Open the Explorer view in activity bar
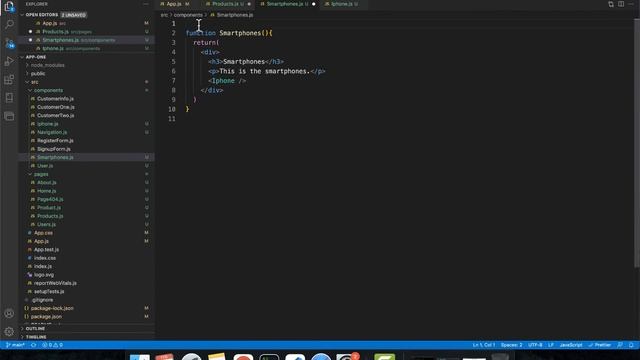This screenshot has height=360, width=640. pos(9,7)
